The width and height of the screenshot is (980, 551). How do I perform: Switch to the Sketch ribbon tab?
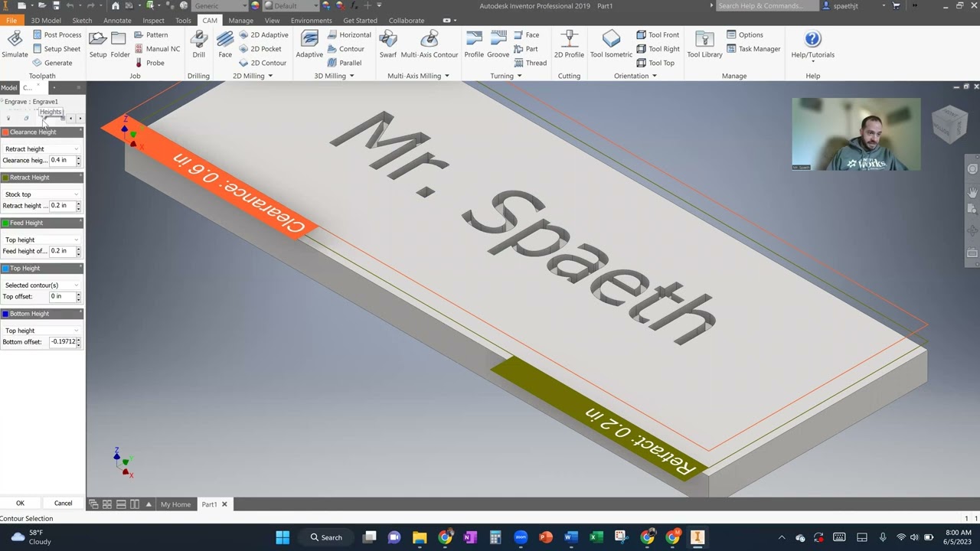(82, 21)
